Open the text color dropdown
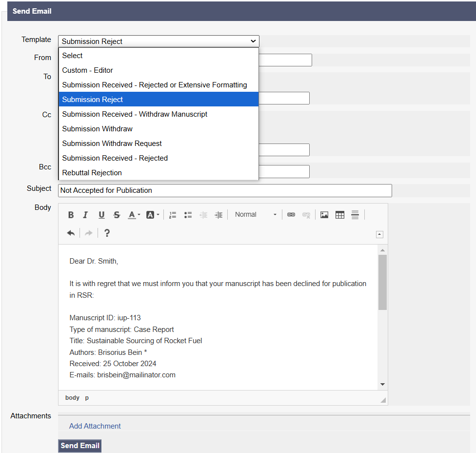 pyautogui.click(x=134, y=215)
